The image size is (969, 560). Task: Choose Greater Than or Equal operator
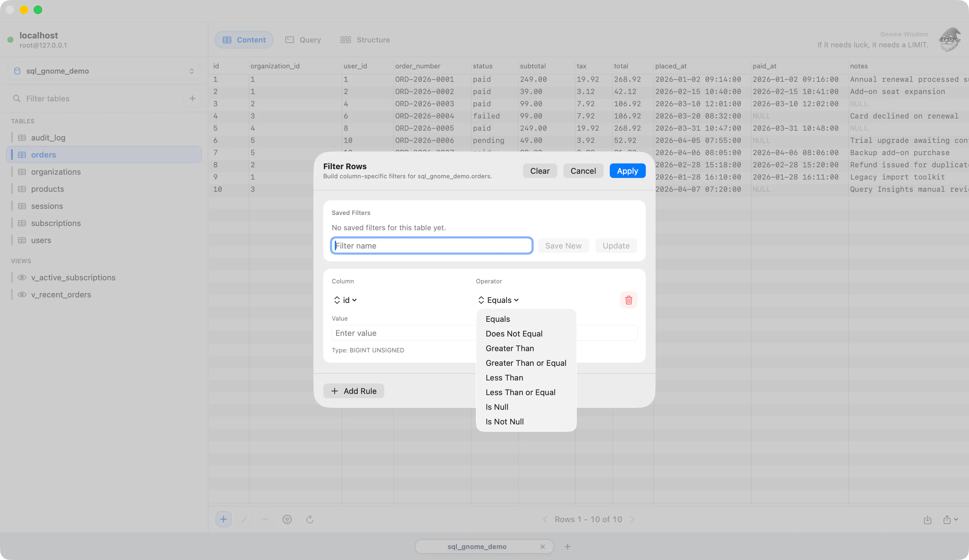(526, 363)
